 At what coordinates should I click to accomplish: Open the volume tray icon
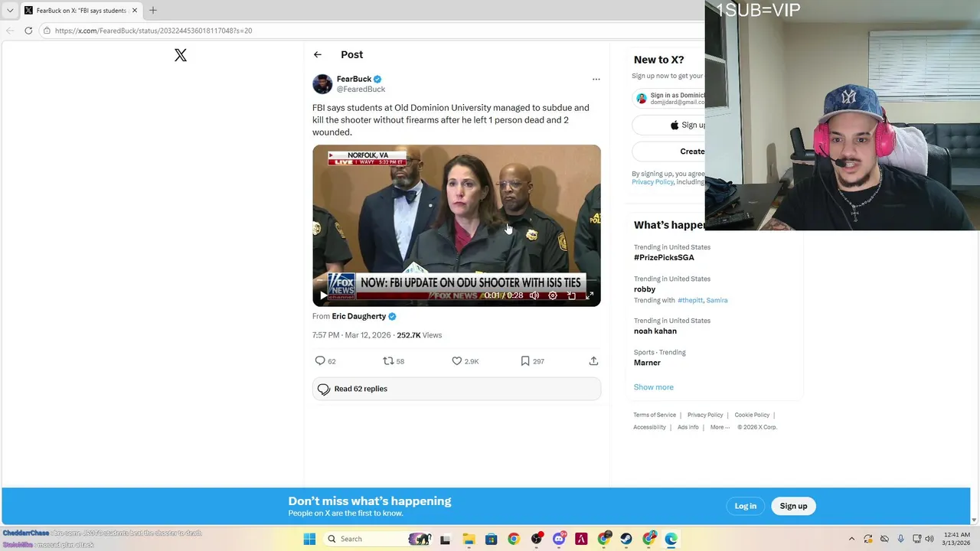(929, 539)
